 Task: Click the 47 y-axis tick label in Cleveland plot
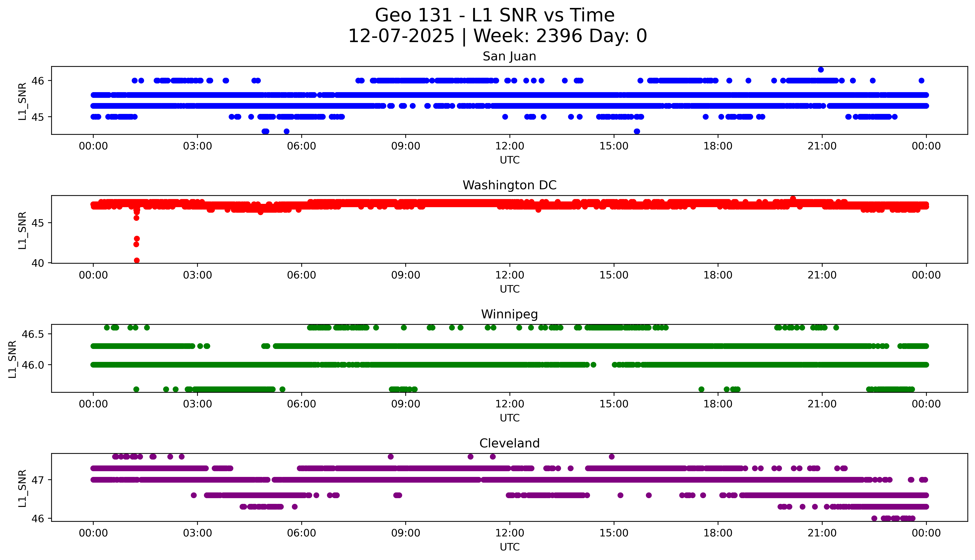pos(38,480)
